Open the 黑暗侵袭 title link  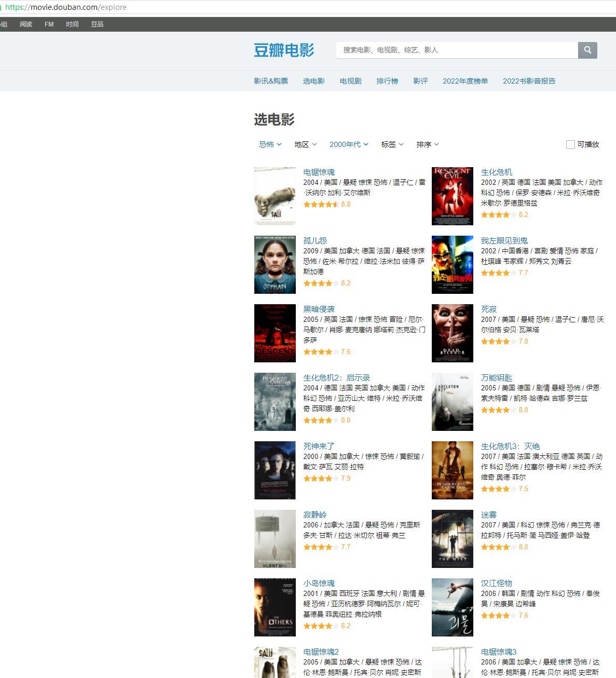click(x=319, y=309)
